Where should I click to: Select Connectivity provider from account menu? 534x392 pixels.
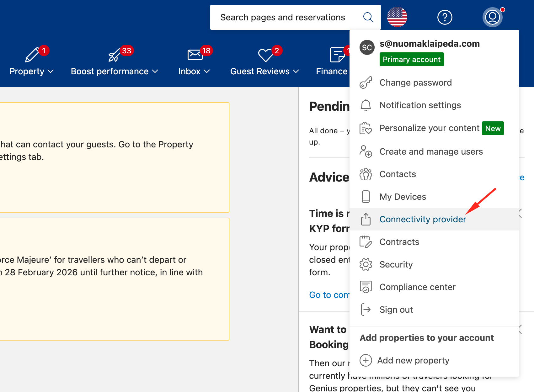[423, 219]
